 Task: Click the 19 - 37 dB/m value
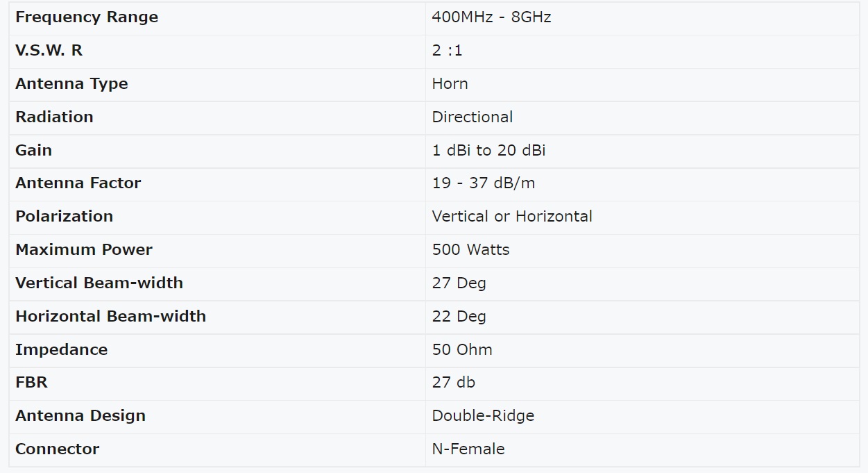[483, 183]
